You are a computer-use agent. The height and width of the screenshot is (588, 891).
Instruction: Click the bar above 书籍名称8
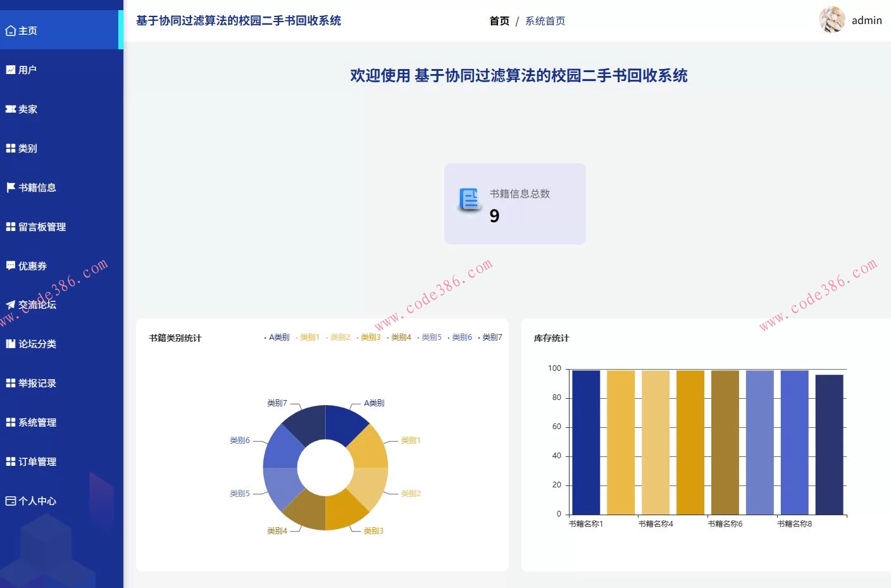coord(795,442)
